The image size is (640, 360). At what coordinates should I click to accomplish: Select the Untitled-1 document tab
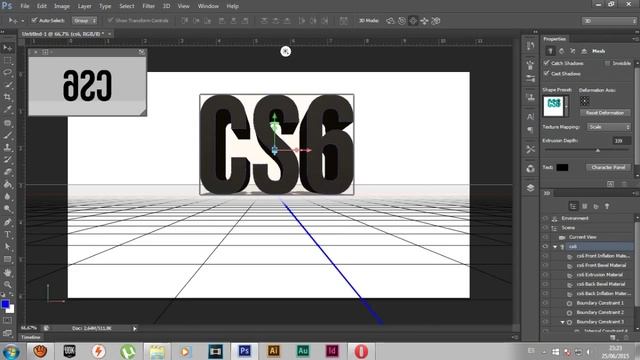(x=63, y=33)
